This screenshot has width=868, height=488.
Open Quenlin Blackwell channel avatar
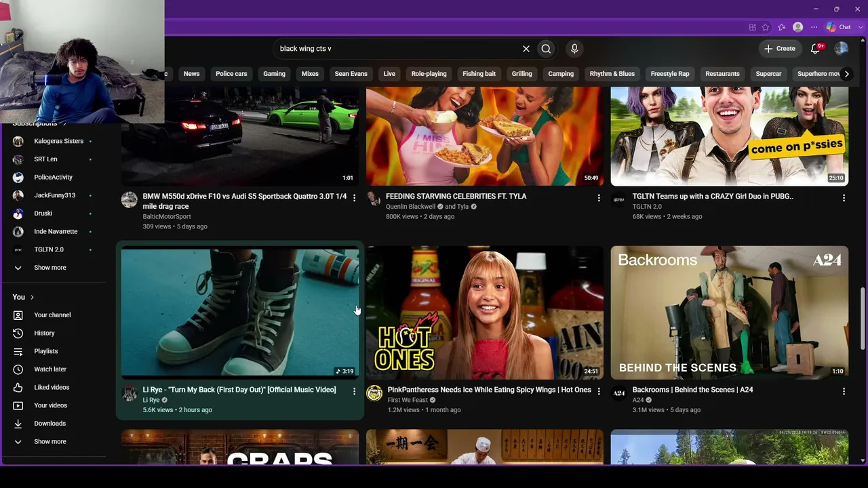pos(374,199)
